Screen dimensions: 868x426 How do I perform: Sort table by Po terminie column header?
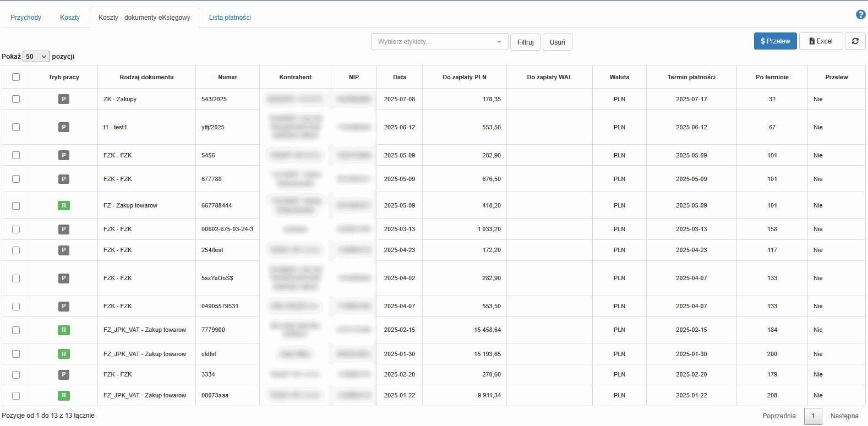click(772, 77)
